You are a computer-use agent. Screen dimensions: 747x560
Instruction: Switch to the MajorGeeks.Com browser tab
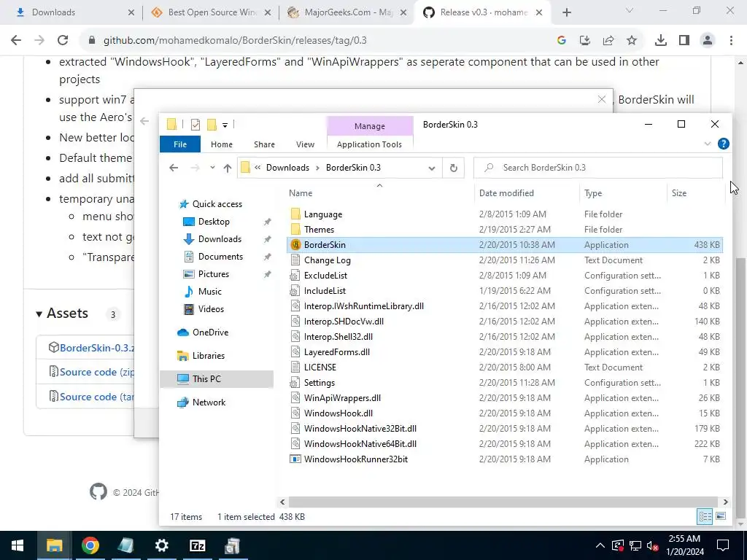pos(347,12)
